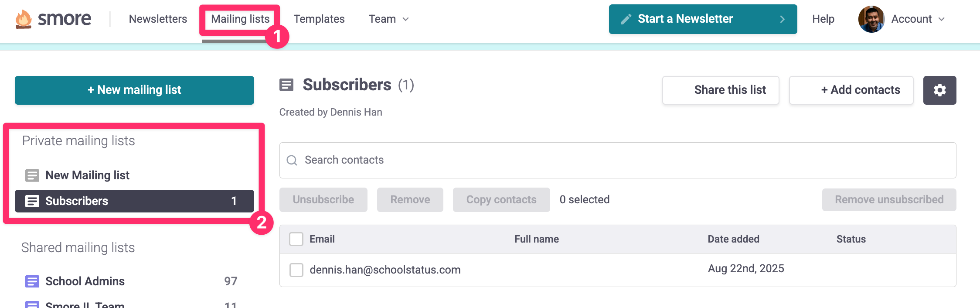Click the New Mailing list icon
980x308 pixels.
pyautogui.click(x=32, y=175)
